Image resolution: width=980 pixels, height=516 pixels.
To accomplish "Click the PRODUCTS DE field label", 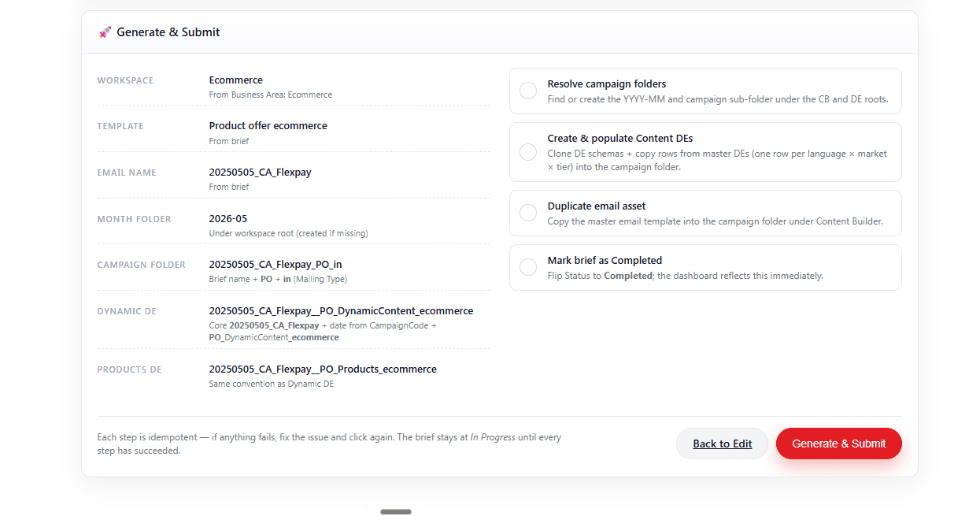I will click(129, 369).
